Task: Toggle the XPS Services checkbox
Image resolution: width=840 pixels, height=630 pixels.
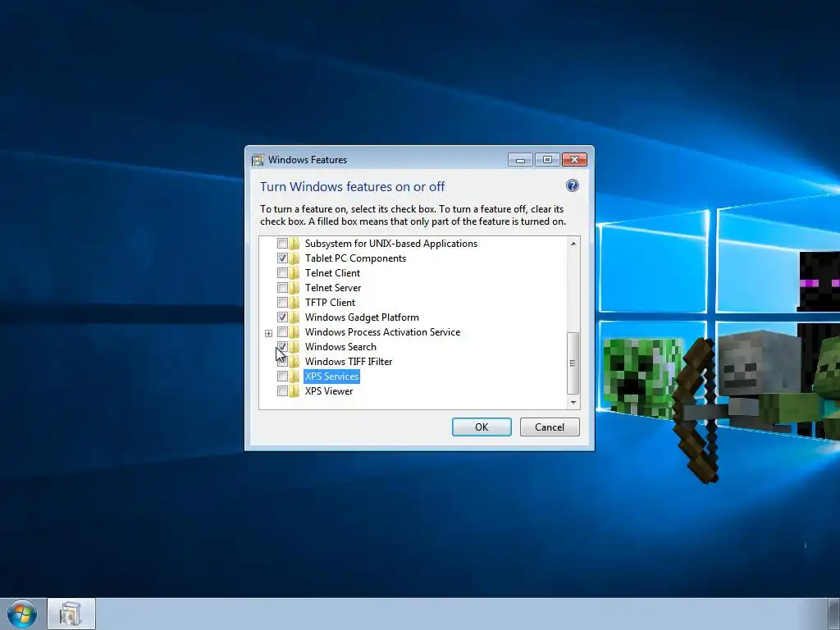Action: (x=282, y=377)
